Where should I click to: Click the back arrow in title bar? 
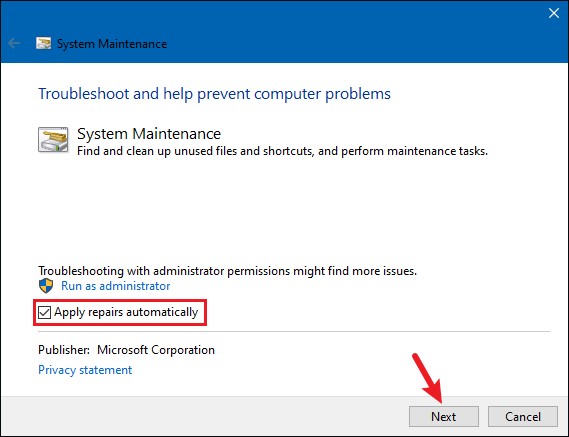tap(14, 43)
